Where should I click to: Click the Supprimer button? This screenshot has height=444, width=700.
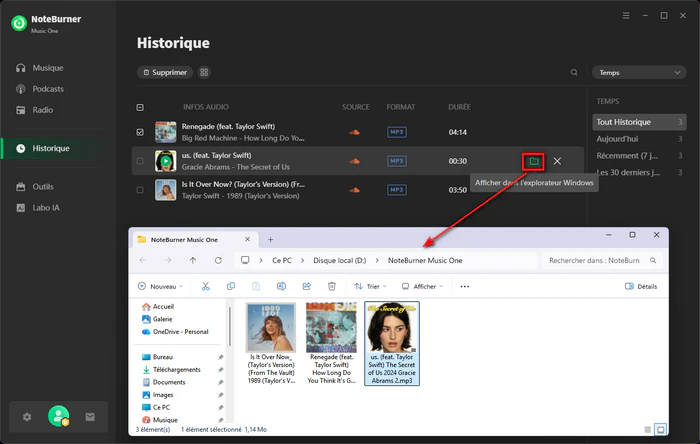[x=163, y=73]
